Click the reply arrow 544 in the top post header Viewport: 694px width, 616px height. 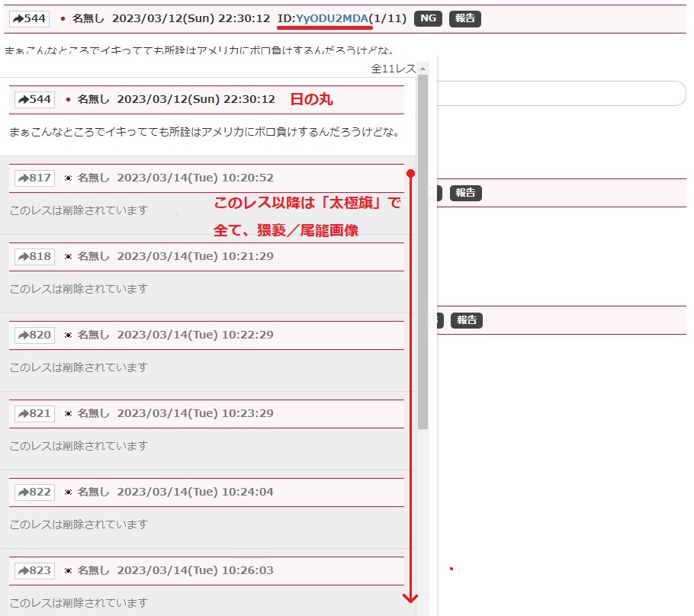(x=29, y=18)
